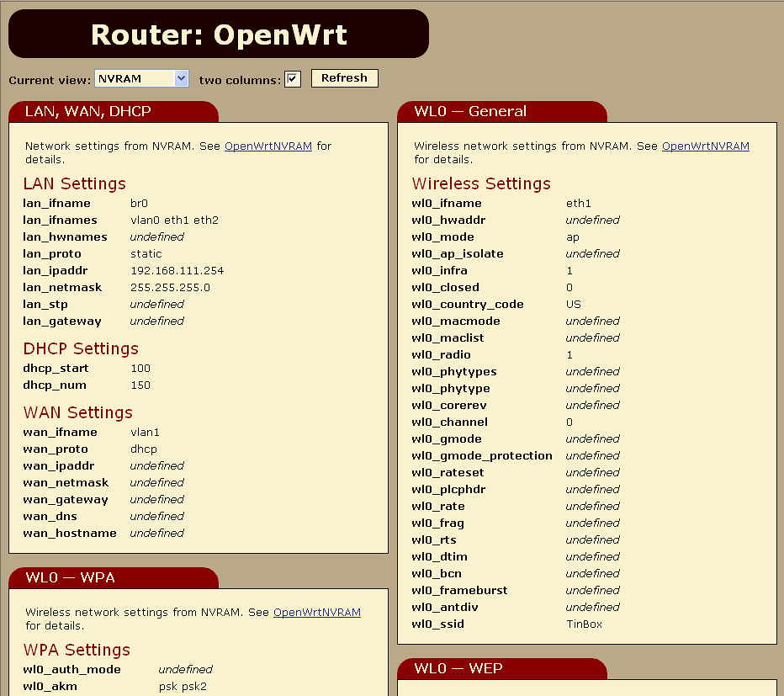Click the wl0_bcn label
The width and height of the screenshot is (784, 696).
click(437, 574)
